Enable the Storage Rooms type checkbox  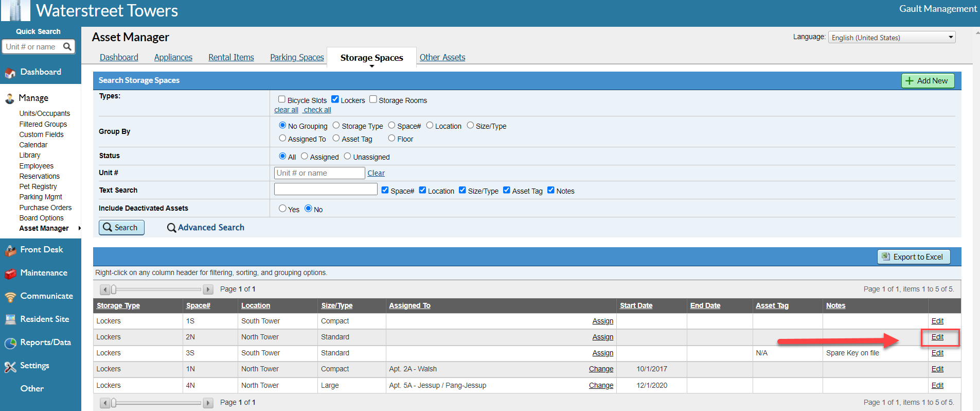tap(373, 99)
